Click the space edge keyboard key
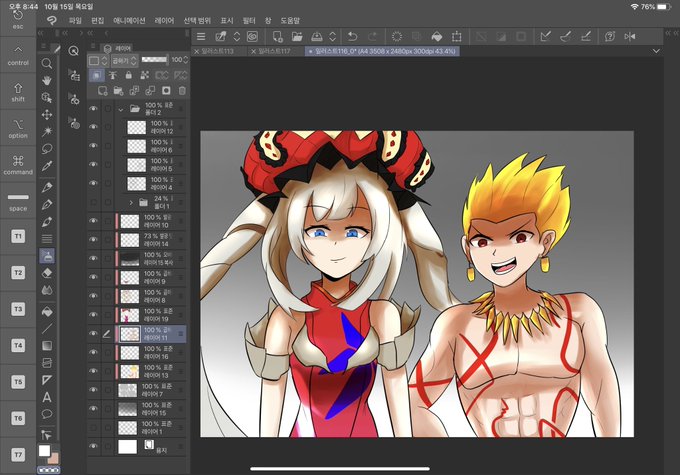 click(x=18, y=201)
